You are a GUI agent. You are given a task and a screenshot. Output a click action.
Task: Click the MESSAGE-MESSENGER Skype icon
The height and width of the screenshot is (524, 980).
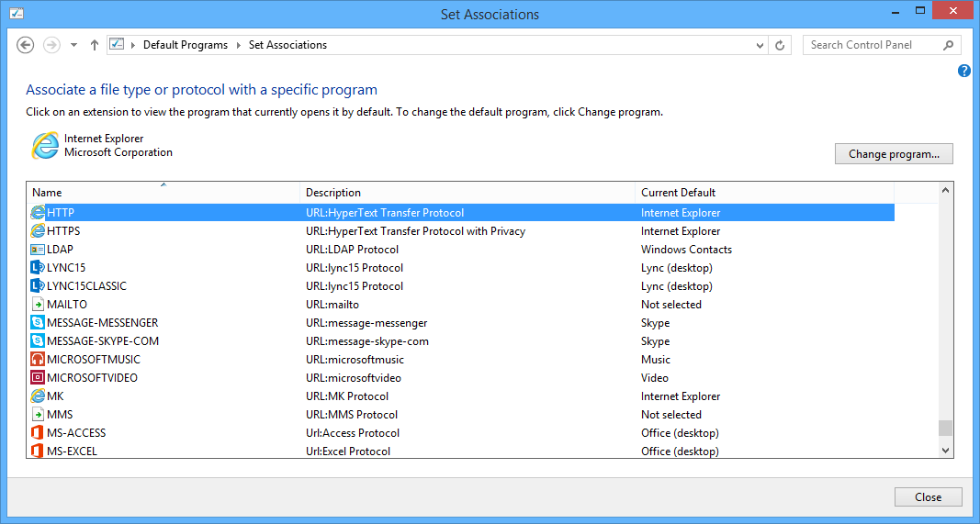(38, 323)
